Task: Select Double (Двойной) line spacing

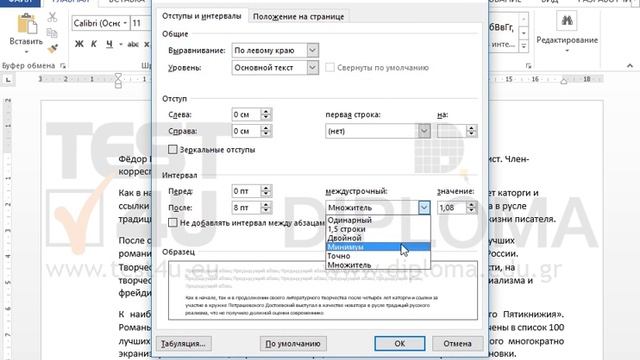Action: pos(378,238)
